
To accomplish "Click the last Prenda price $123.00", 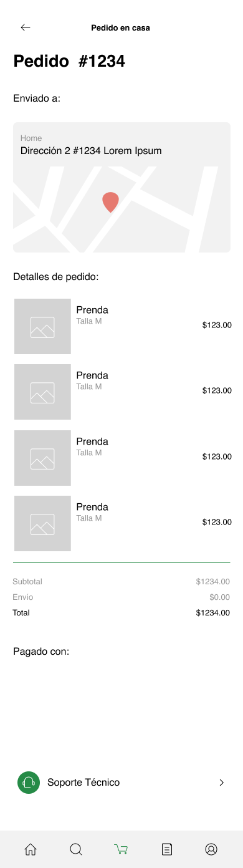I will pyautogui.click(x=217, y=522).
